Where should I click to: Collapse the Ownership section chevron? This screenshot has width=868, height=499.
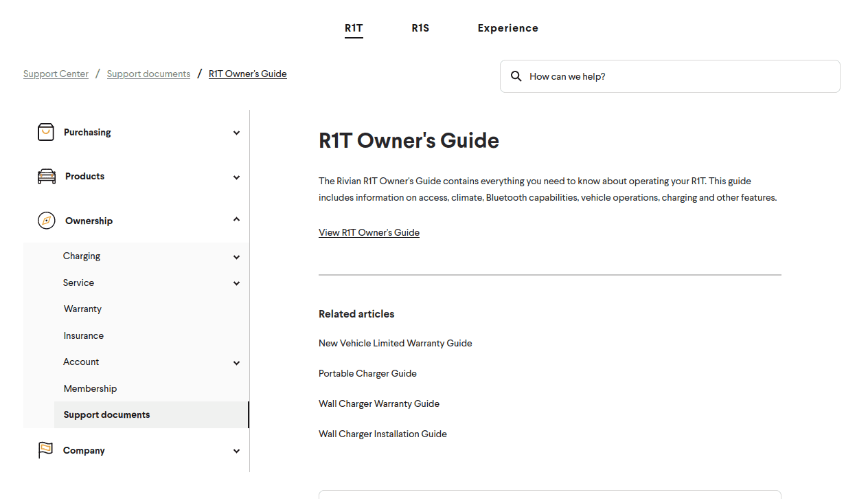236,219
